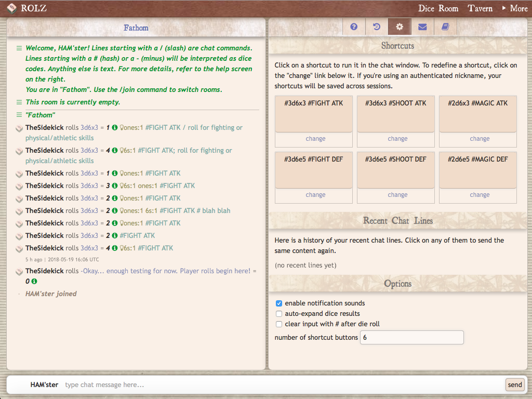Screen dimensions: 532x399
Task: Open the reference book icon
Action: 445,26
